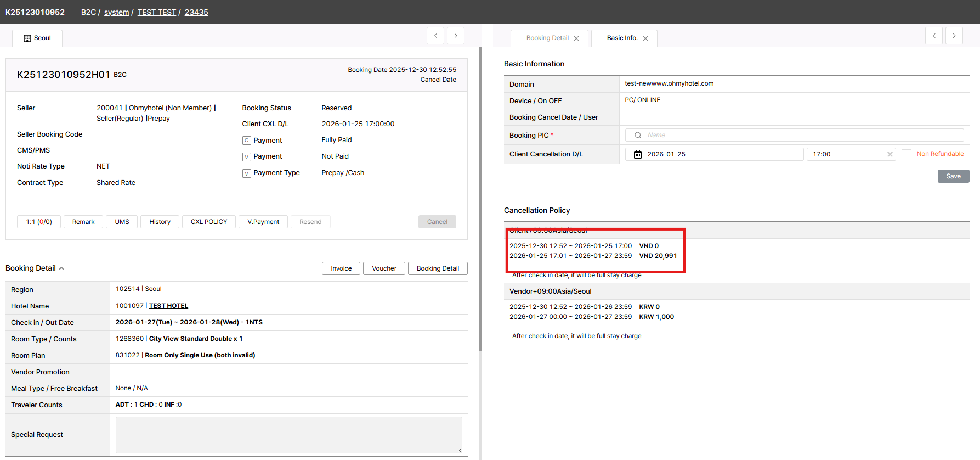The height and width of the screenshot is (460, 980).
Task: Click the right panel next arrow
Action: (x=954, y=36)
